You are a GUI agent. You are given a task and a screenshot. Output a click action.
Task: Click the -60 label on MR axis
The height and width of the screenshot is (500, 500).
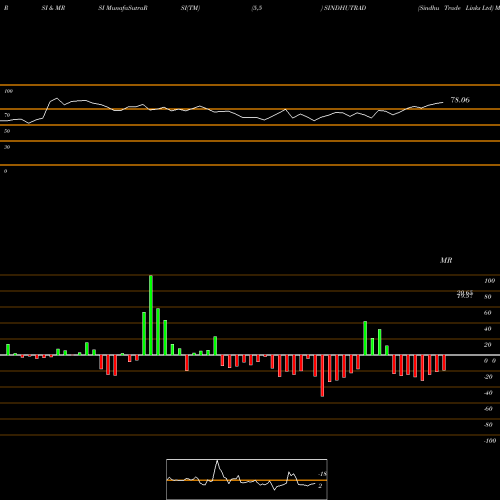pyautogui.click(x=488, y=409)
